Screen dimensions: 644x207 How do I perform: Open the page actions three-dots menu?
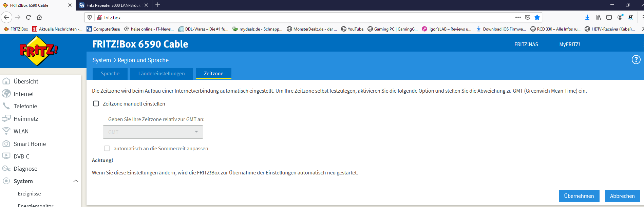click(518, 17)
